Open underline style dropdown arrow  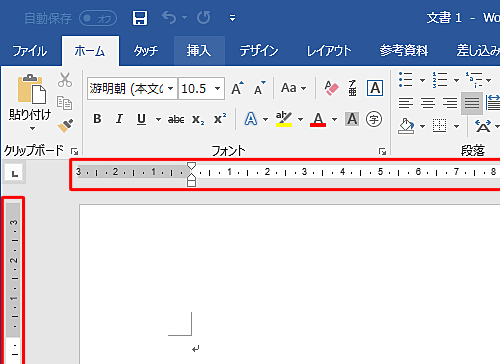coord(158,119)
